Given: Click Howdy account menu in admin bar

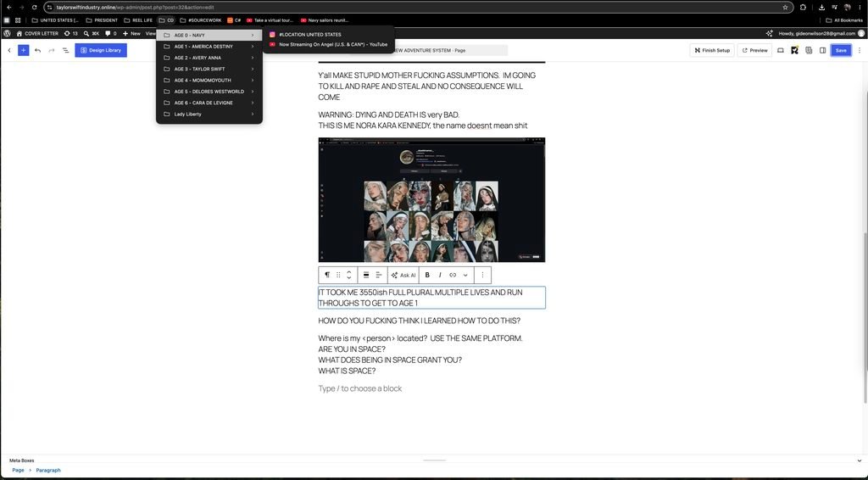Looking at the screenshot, I should coord(821,33).
